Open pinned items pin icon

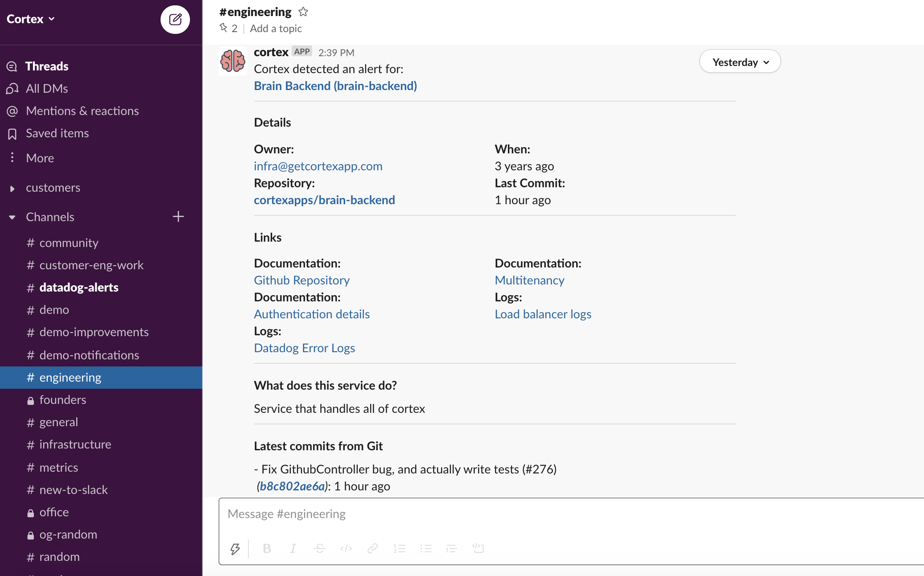click(x=223, y=28)
